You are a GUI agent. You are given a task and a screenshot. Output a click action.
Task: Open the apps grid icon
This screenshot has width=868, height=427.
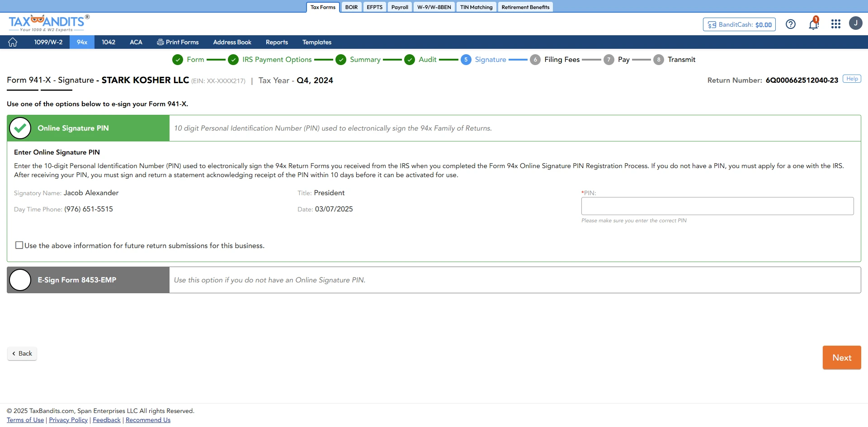click(836, 24)
